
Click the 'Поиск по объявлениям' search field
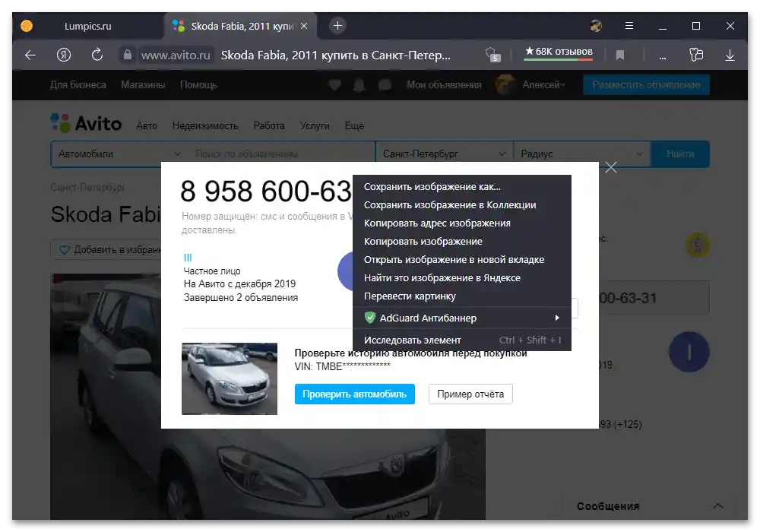click(x=281, y=154)
